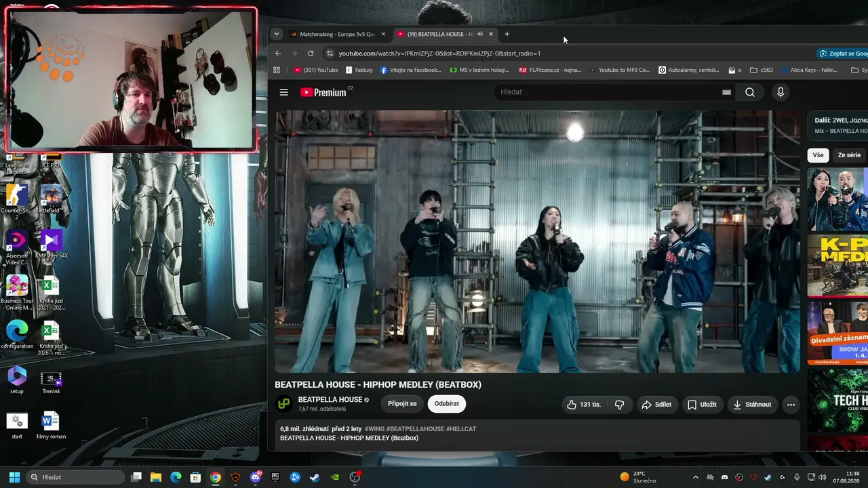Open Discord from the taskbar

[x=256, y=477]
